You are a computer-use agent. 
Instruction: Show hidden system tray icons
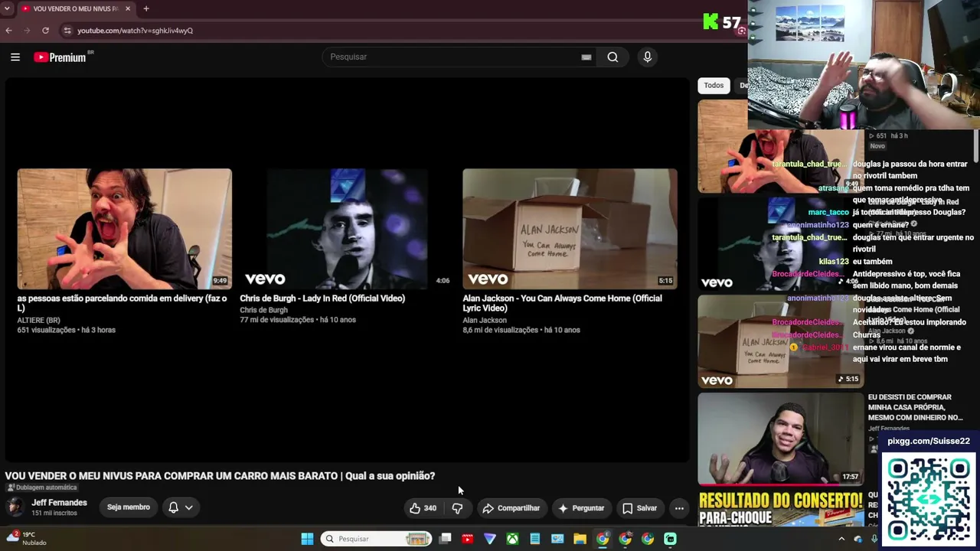841,539
